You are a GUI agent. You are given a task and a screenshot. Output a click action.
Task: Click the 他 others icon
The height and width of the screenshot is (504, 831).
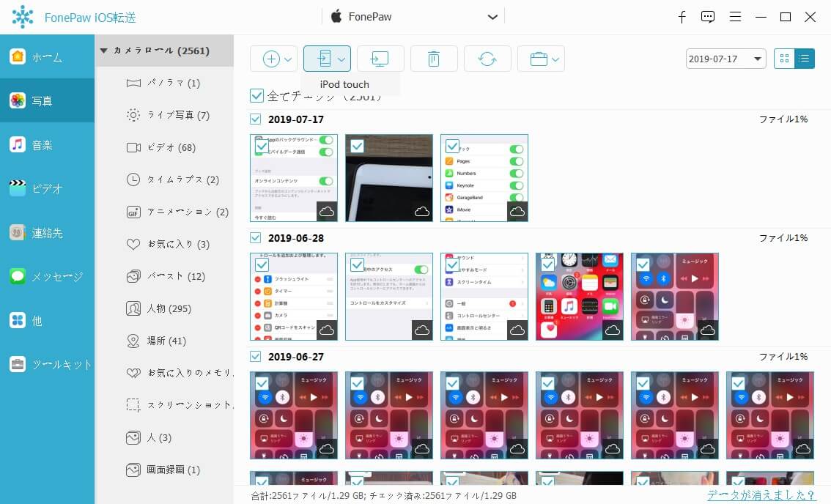18,320
